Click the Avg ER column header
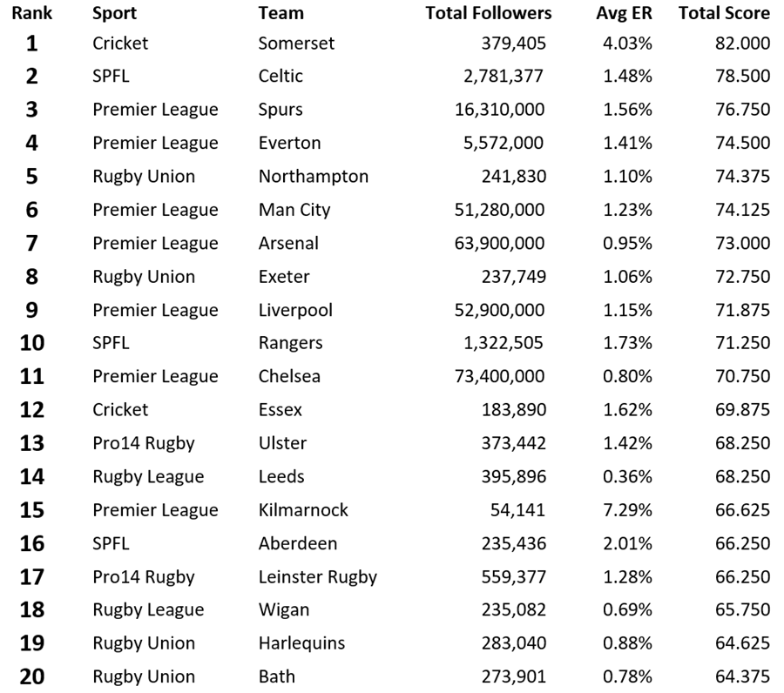 click(x=624, y=13)
